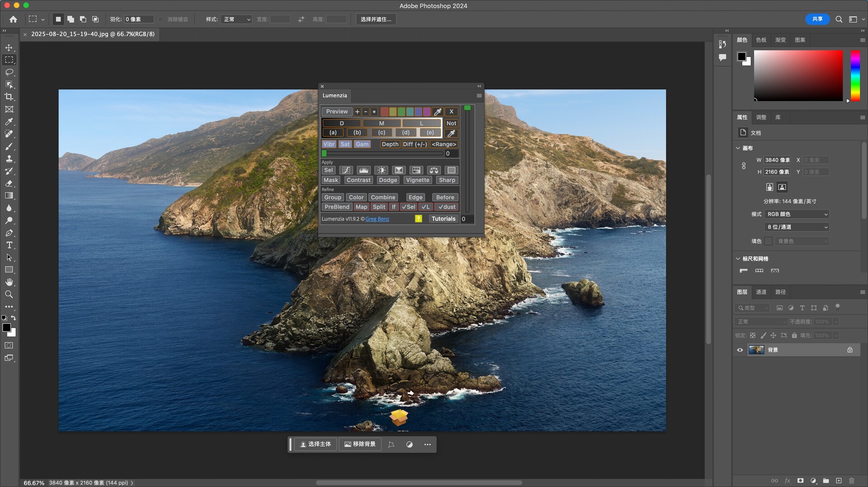868x487 pixels.
Task: Toggle the Lumenzia ✓dust option
Action: 447,207
